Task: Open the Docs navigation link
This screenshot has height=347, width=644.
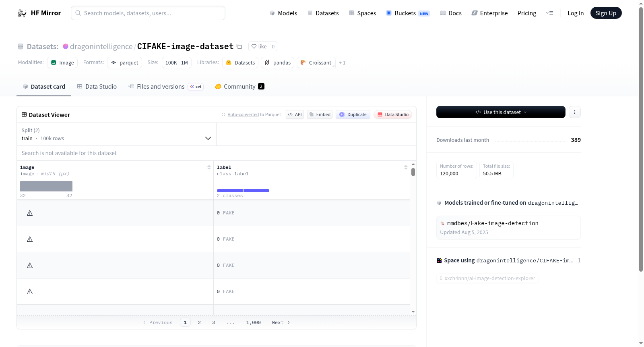Action: 451,13
